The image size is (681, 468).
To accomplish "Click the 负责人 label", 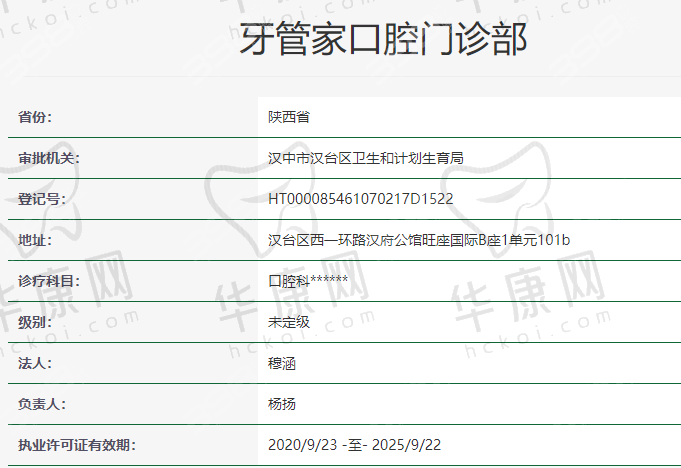I will pos(42,404).
